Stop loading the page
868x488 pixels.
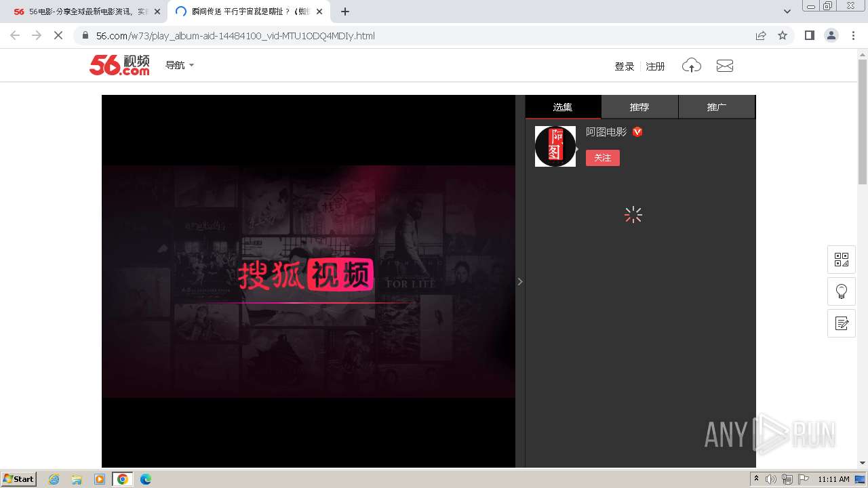(58, 35)
